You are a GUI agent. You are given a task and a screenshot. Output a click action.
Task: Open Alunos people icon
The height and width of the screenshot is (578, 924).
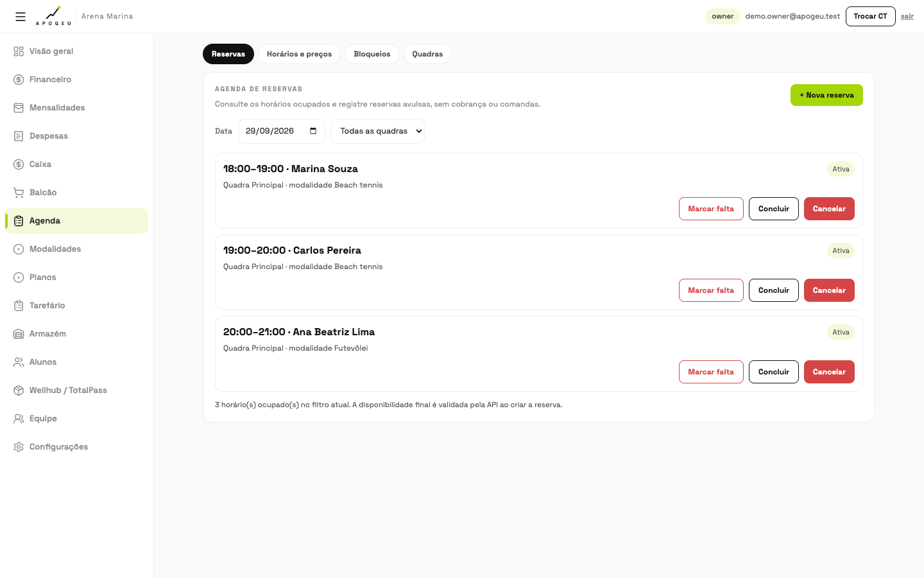coord(19,362)
